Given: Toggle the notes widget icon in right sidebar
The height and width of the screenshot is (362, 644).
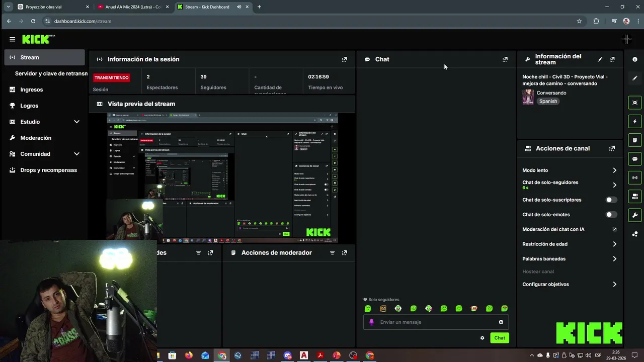Looking at the screenshot, I should (x=635, y=140).
